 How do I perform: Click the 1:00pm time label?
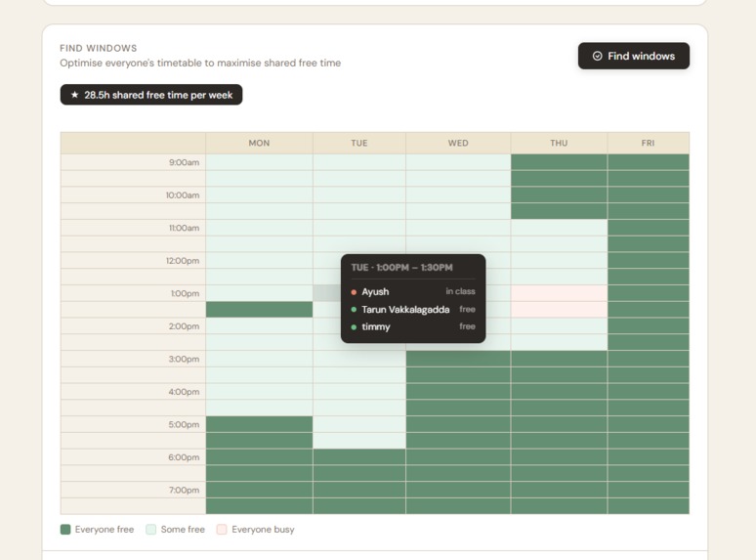point(185,294)
